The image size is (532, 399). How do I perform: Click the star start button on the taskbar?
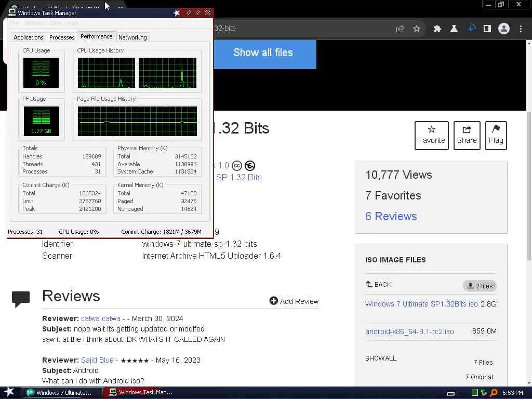(9, 392)
